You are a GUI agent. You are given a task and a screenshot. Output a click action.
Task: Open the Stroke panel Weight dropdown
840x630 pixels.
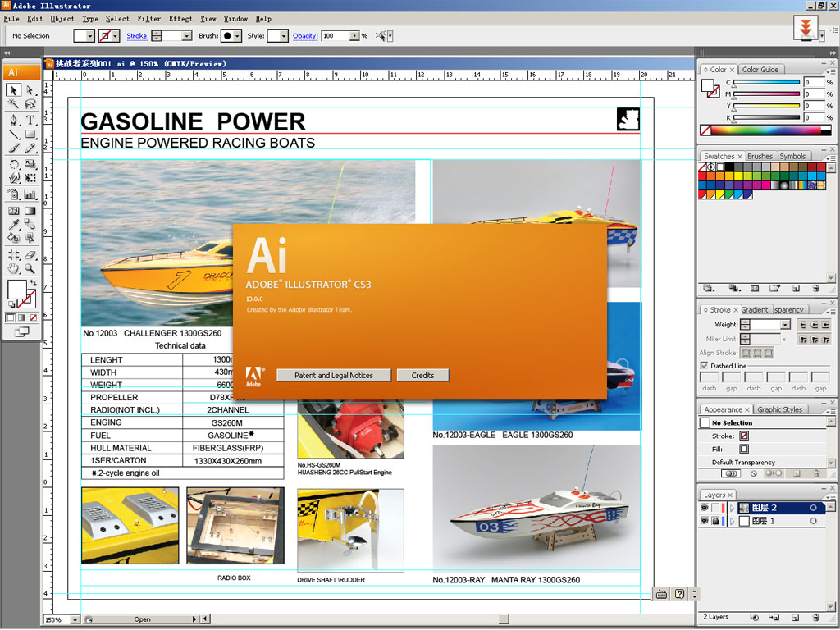(x=785, y=325)
